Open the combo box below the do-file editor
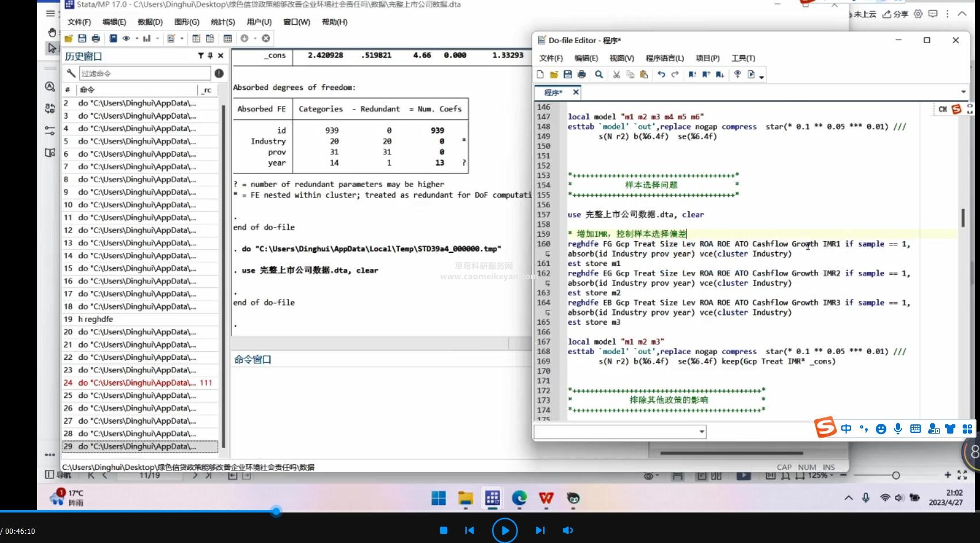980x543 pixels. tap(620, 431)
